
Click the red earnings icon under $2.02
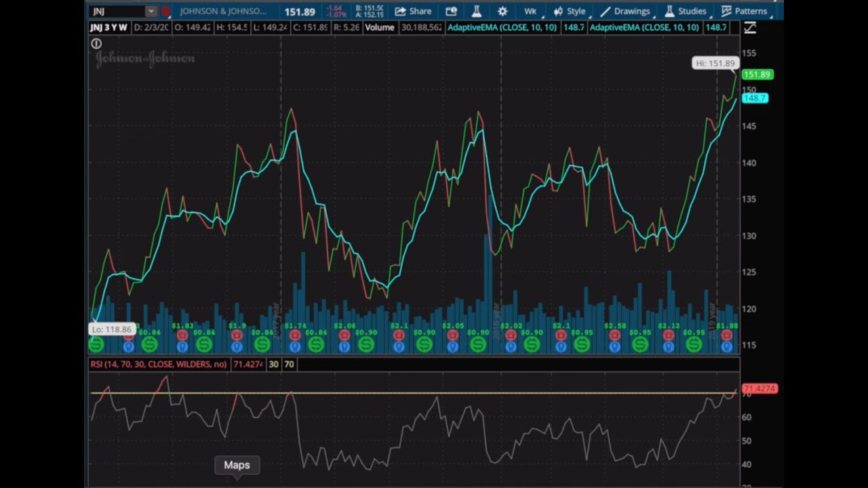pos(511,335)
